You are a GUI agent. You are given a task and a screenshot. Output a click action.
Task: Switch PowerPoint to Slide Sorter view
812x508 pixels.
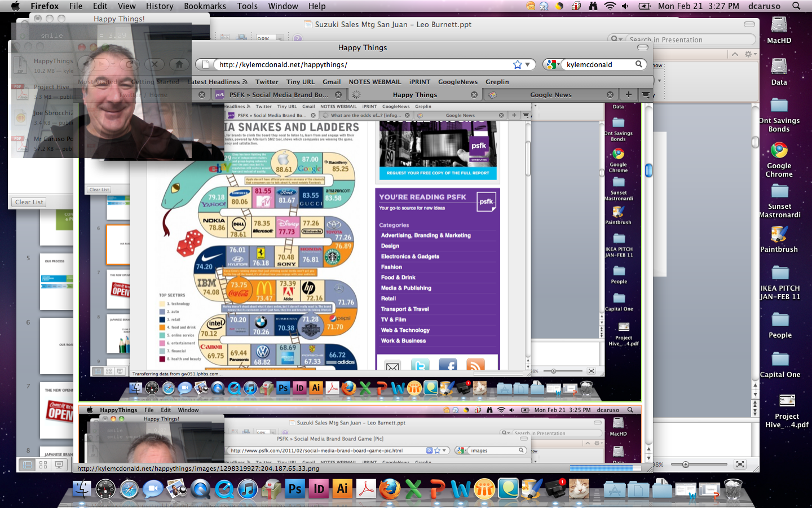(x=43, y=465)
